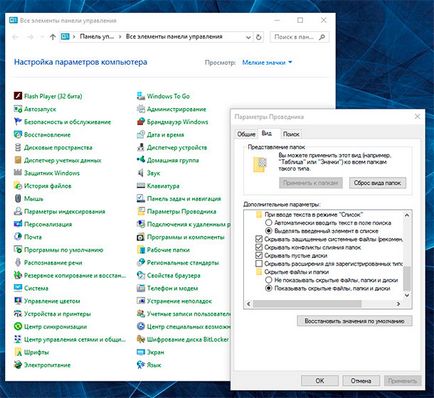Click the chevron after Панель уп... breadcrumb
The height and width of the screenshot is (398, 434).
[x=120, y=37]
